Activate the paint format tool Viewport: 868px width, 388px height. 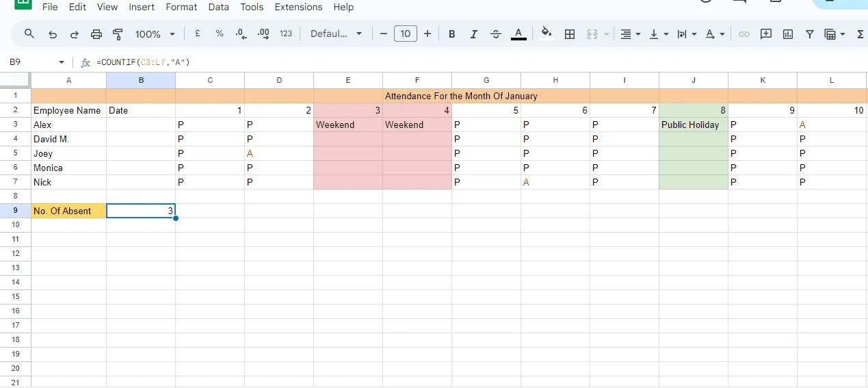tap(118, 34)
